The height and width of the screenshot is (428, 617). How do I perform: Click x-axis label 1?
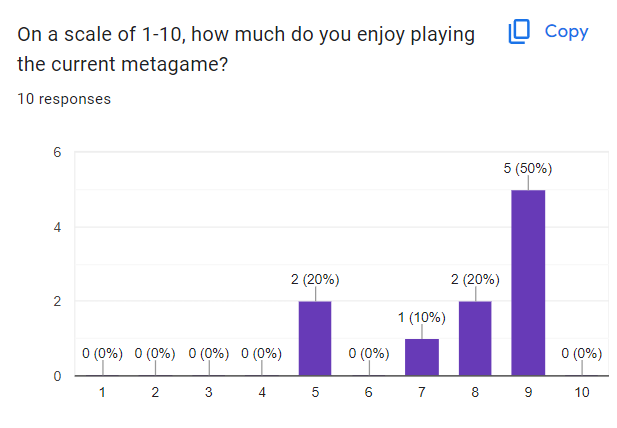coord(102,393)
